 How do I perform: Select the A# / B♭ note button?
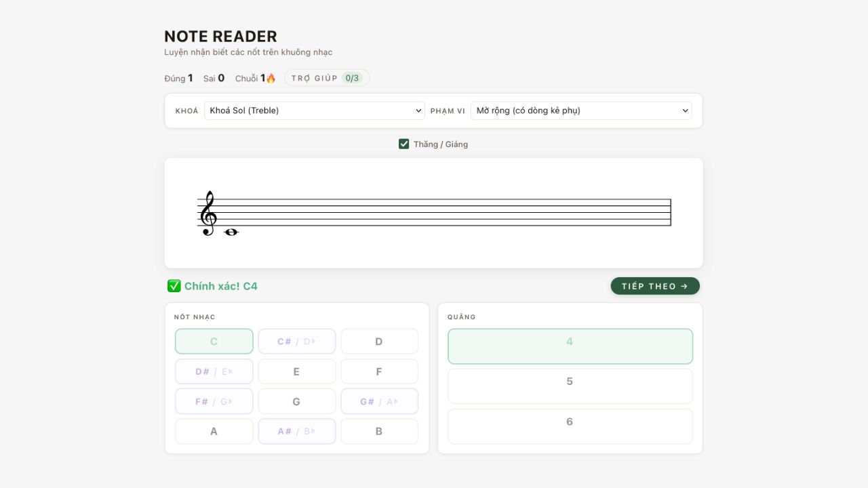tap(297, 431)
